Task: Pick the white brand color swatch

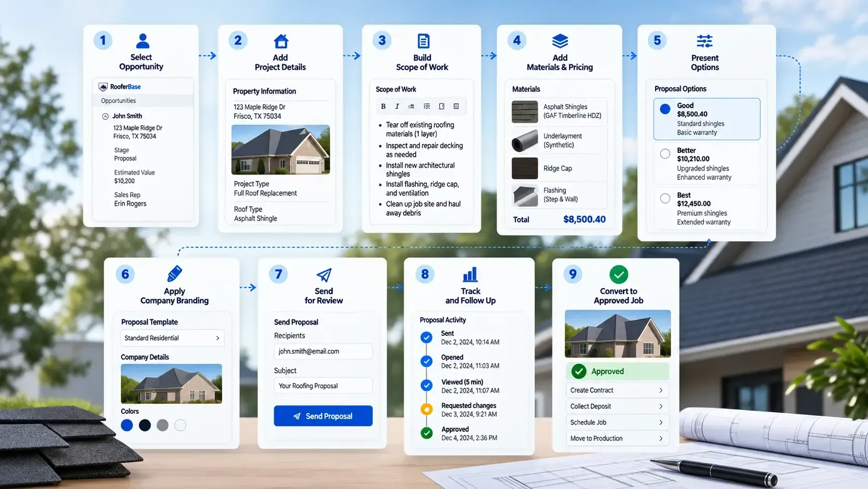Action: (180, 425)
